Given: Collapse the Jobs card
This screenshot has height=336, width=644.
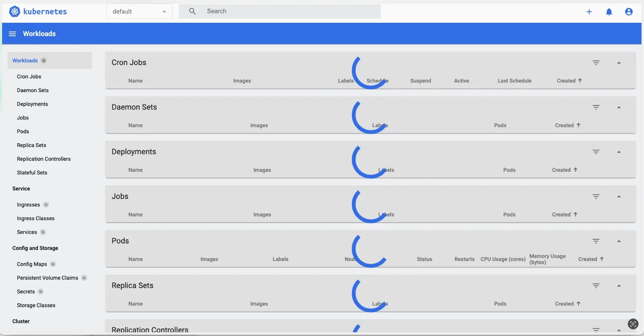Looking at the screenshot, I should [619, 197].
